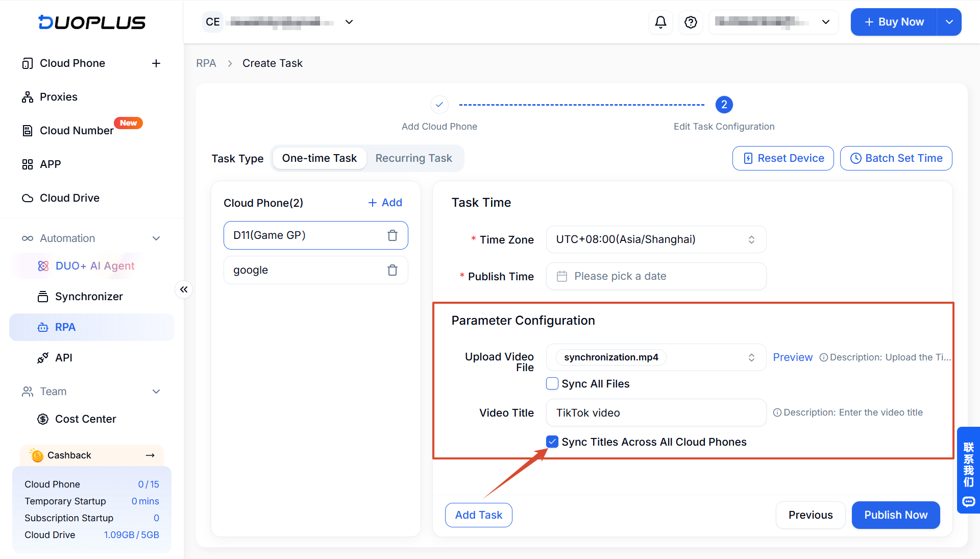Click Publish Now button
Image resolution: width=980 pixels, height=559 pixels.
[896, 515]
